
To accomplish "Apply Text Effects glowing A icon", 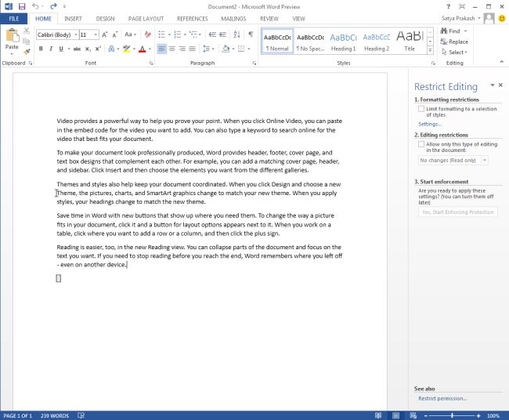I will pyautogui.click(x=111, y=49).
